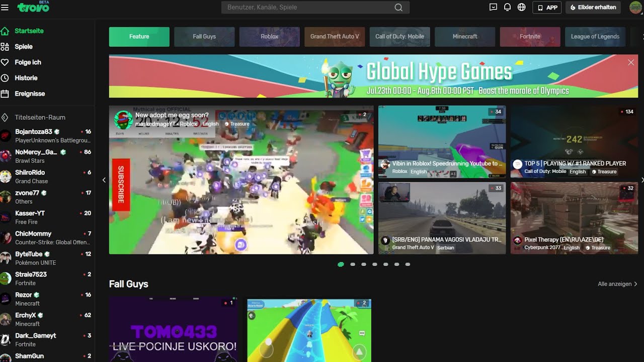Image resolution: width=644 pixels, height=362 pixels.
Task: Click the Spiele grid icon
Action: click(5, 47)
